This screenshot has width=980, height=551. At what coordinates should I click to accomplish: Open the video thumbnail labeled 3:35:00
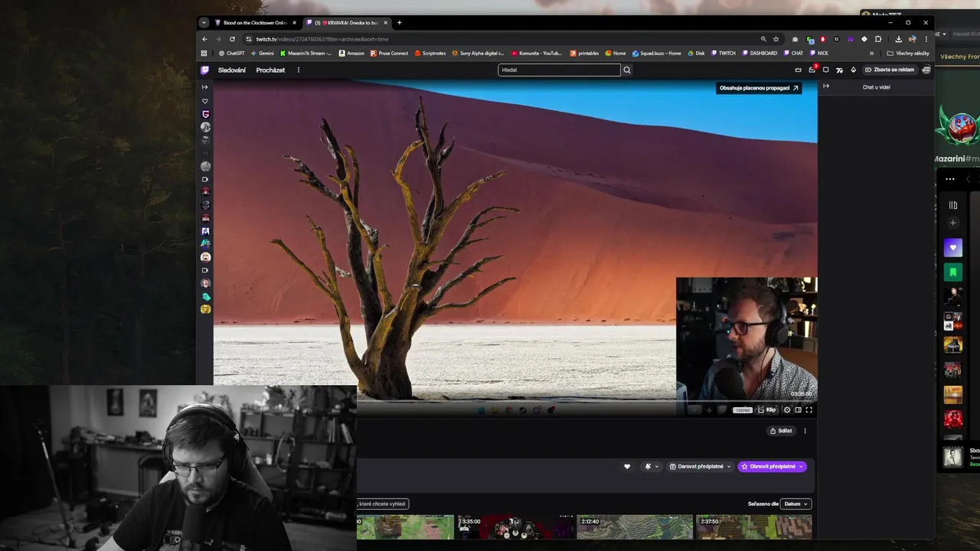pos(515,527)
